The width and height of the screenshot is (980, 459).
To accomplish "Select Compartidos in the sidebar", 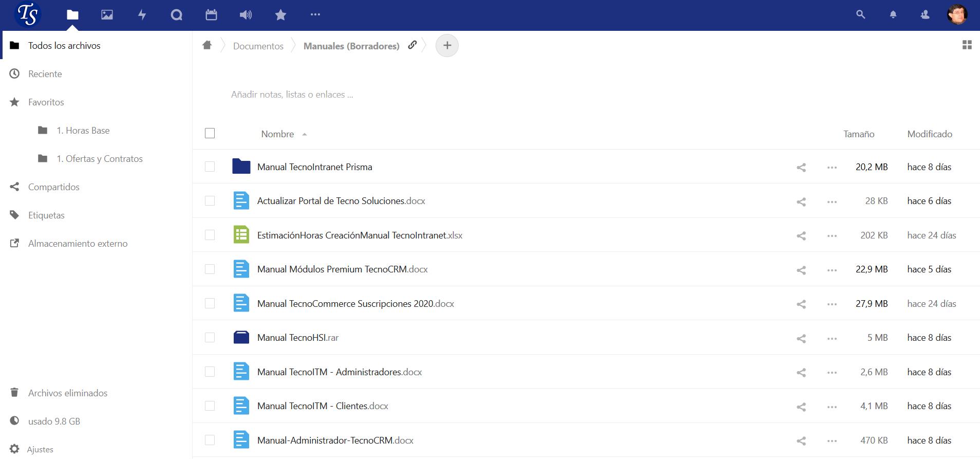I will click(53, 187).
